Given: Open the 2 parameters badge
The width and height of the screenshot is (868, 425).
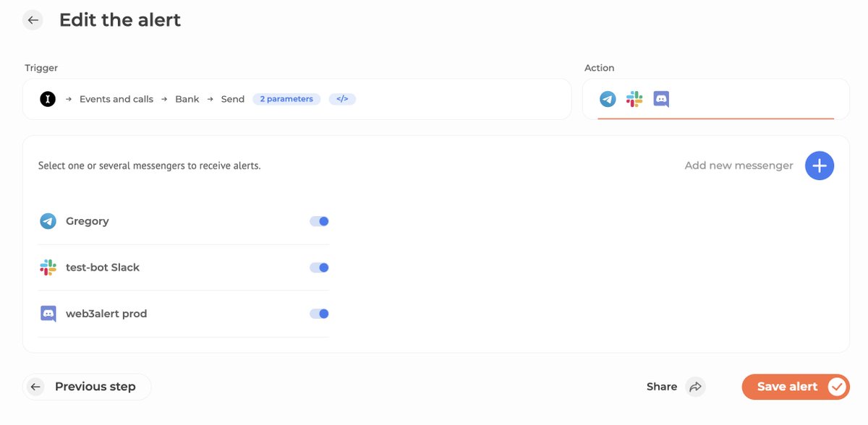Looking at the screenshot, I should (x=286, y=99).
